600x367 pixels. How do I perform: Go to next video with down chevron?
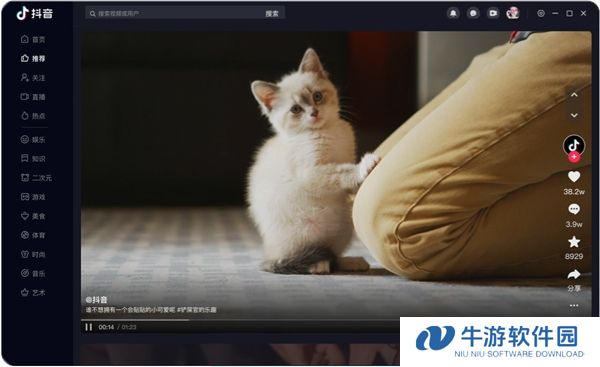coord(574,115)
